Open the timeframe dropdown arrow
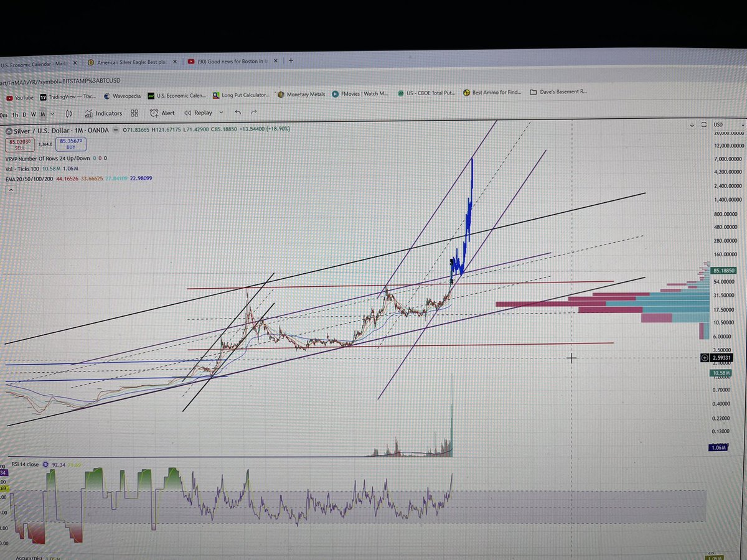Viewport: 747px width, 560px height. [x=52, y=114]
